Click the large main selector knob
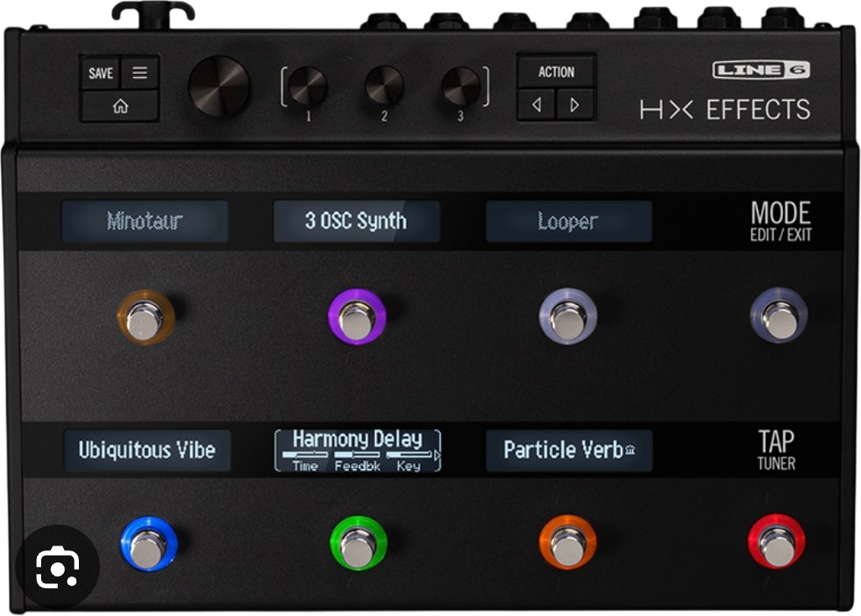This screenshot has height=616, width=861. click(219, 86)
